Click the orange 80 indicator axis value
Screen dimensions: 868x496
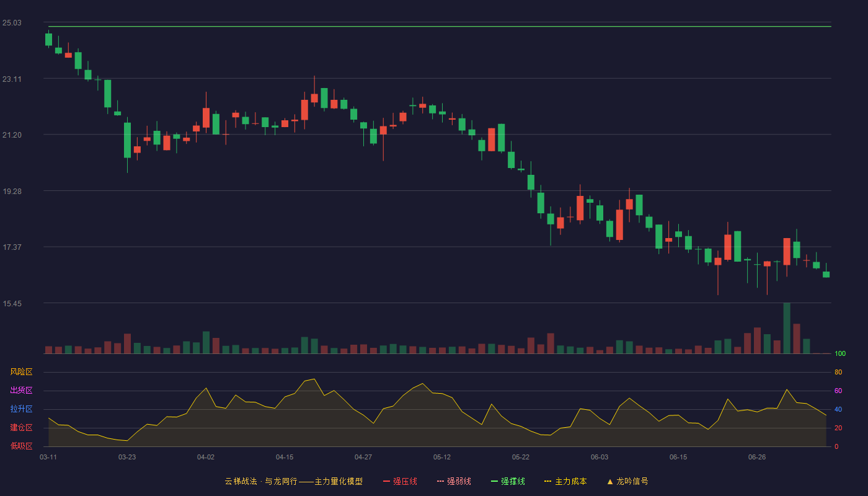[x=838, y=373]
